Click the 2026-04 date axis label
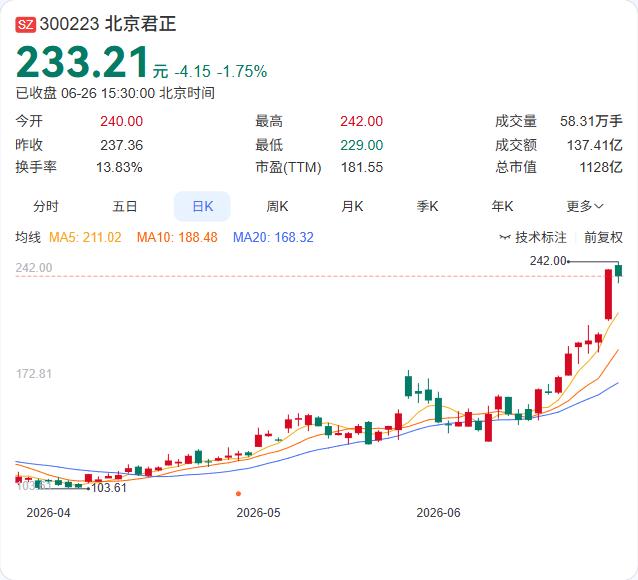Screen dimensions: 638x580 (x=48, y=512)
